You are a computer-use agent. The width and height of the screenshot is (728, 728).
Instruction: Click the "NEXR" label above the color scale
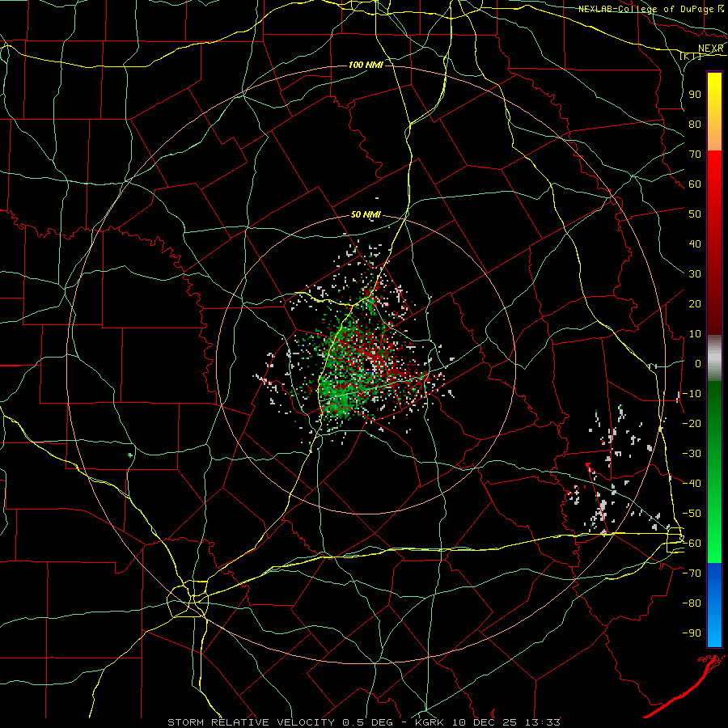[x=710, y=49]
